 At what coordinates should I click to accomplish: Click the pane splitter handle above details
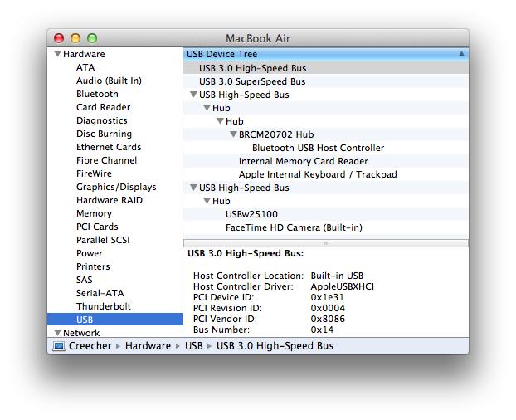tap(326, 243)
